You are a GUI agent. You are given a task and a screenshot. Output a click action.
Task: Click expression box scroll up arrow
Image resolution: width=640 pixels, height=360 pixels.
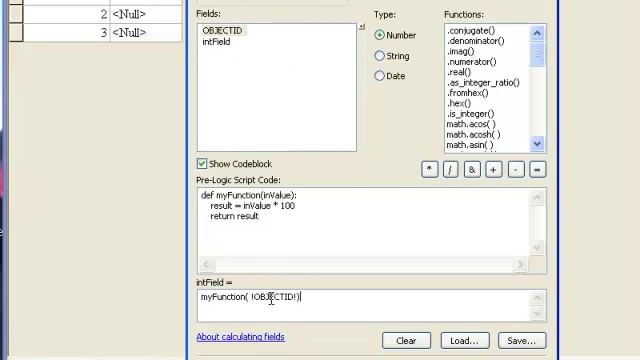coord(537,298)
